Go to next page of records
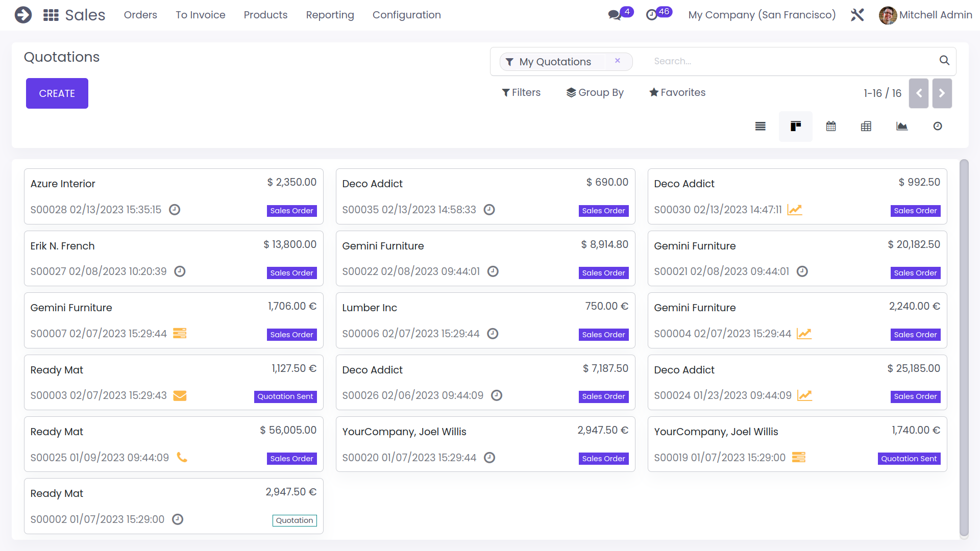Screen dimensions: 980x551 (942, 93)
